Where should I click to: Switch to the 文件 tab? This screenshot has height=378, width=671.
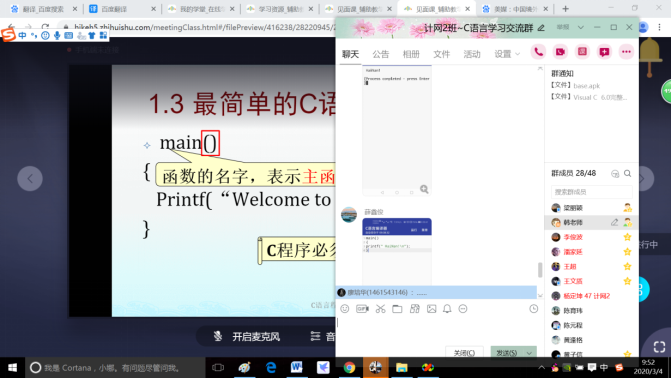441,54
